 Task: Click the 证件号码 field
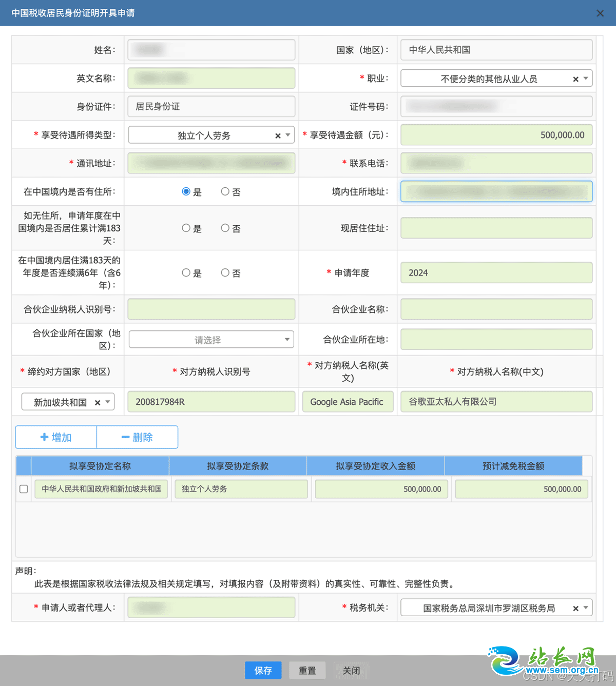tap(496, 106)
